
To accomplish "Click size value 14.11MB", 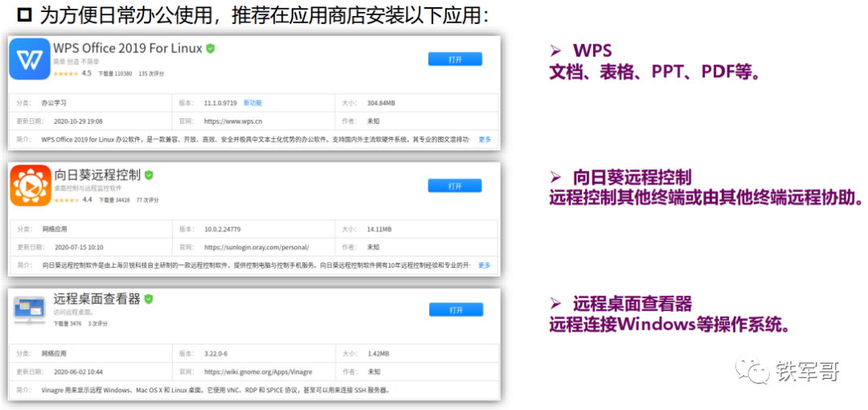I will [379, 229].
